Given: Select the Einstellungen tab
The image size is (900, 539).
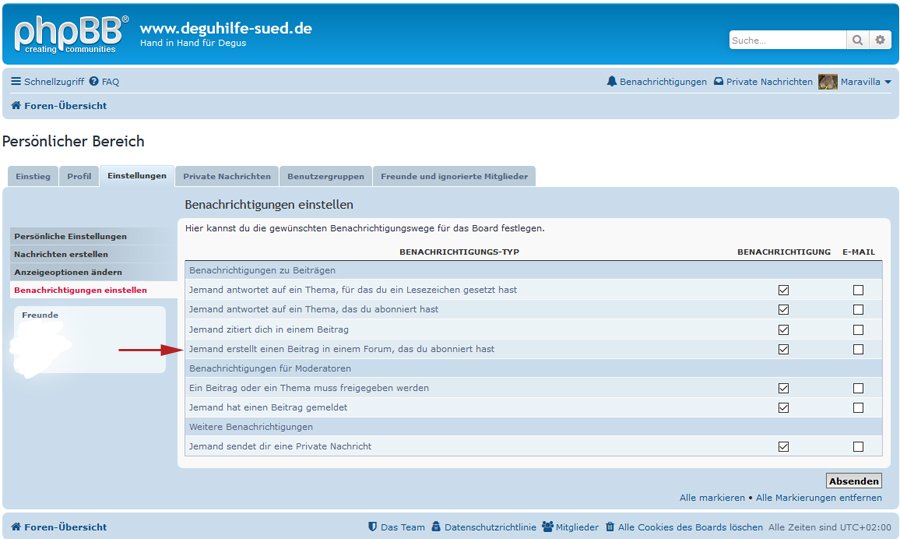Looking at the screenshot, I should pyautogui.click(x=137, y=176).
